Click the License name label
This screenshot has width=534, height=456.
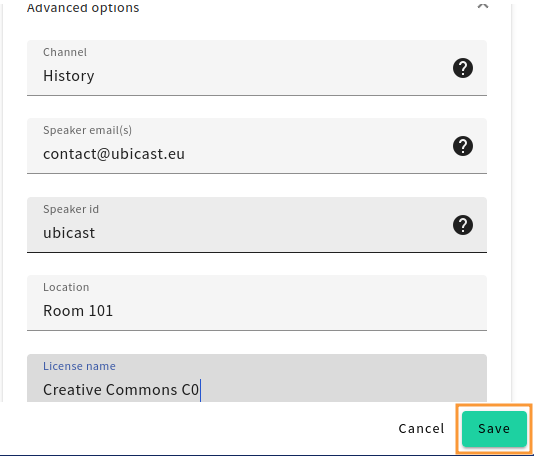(79, 366)
